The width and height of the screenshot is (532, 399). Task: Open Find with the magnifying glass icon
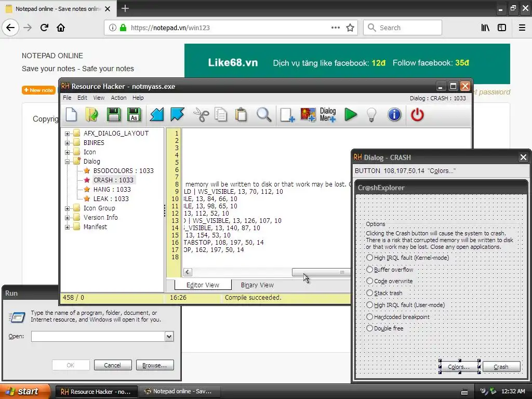point(264,115)
